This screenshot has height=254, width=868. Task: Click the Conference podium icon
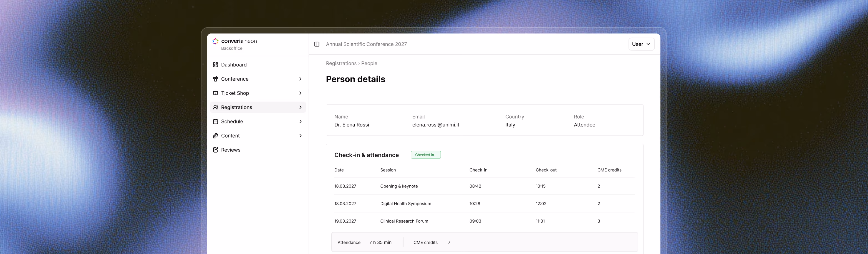[x=215, y=79]
